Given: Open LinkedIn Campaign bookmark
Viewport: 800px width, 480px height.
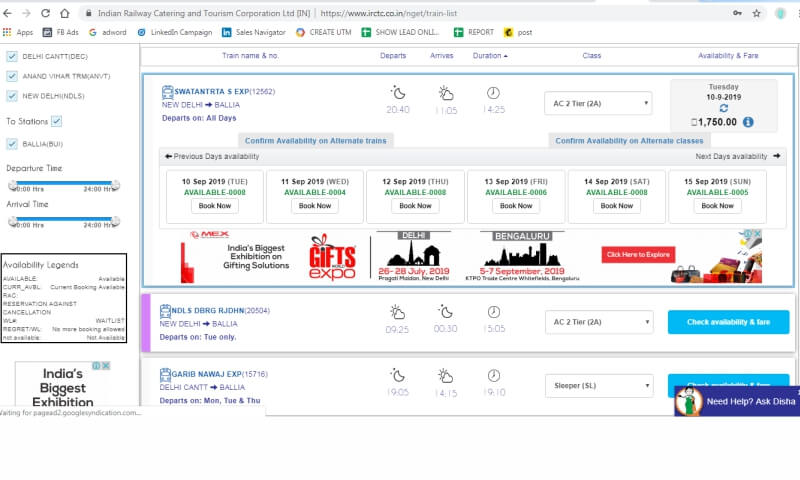Looking at the screenshot, I should (x=174, y=32).
